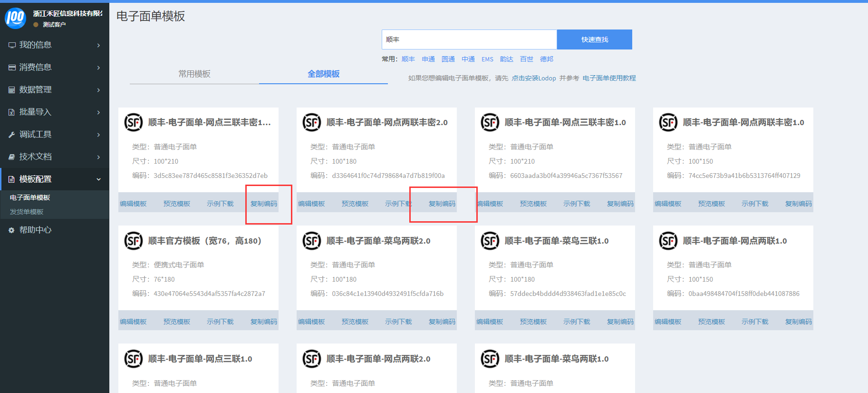
Task: Switch to the 常用模板 tab
Action: (x=194, y=74)
